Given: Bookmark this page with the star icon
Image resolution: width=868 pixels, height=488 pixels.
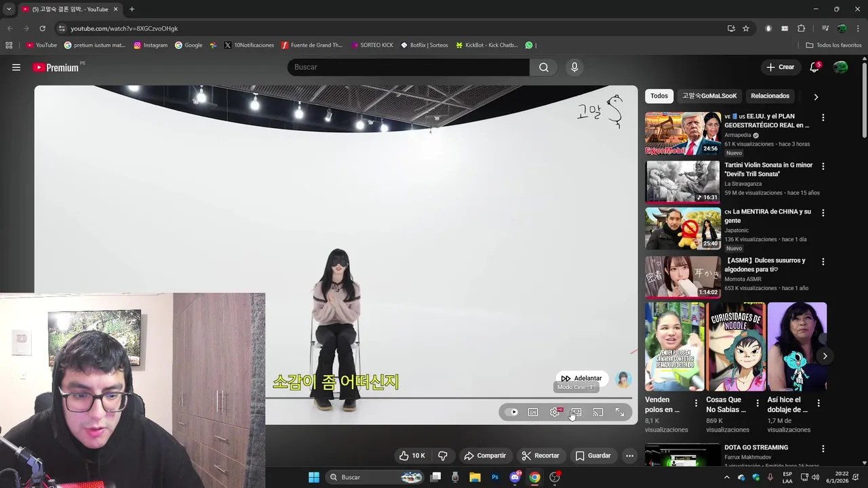Looking at the screenshot, I should click(746, 28).
